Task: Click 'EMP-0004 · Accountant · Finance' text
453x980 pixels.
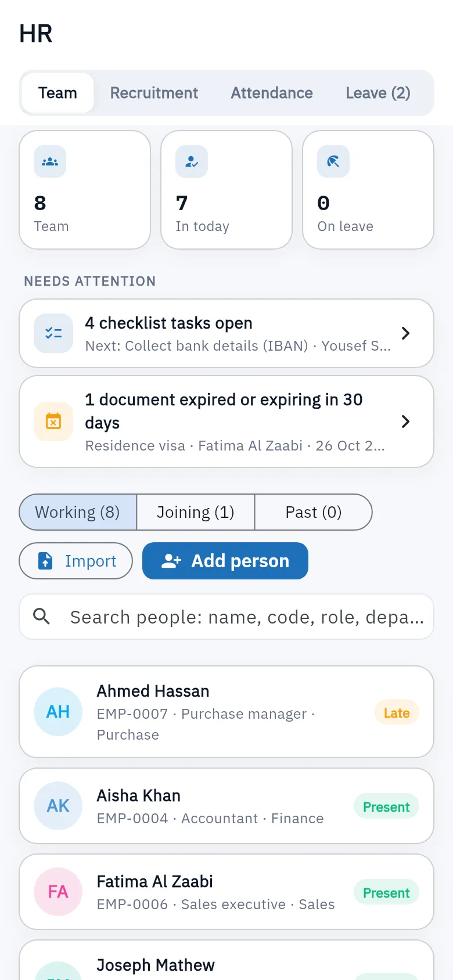Action: [210, 819]
